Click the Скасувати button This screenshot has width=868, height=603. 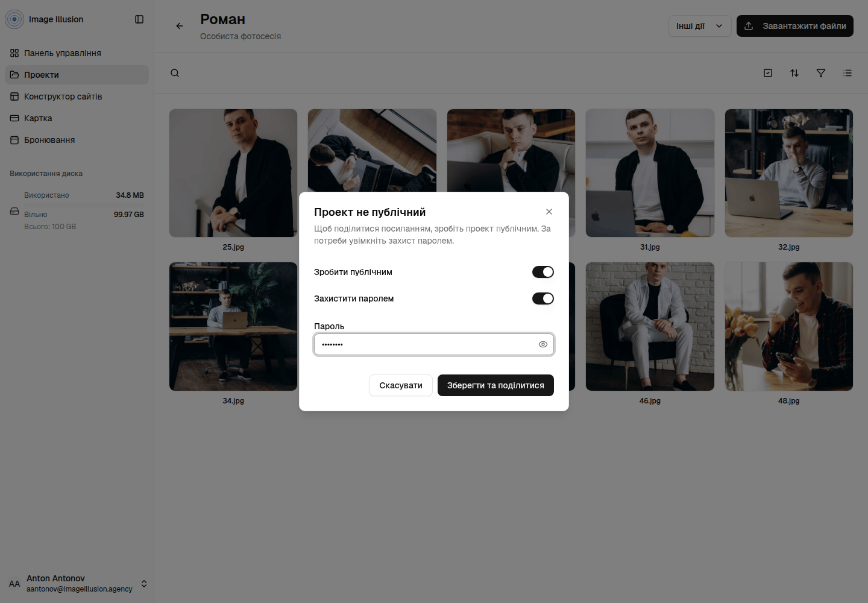point(401,385)
